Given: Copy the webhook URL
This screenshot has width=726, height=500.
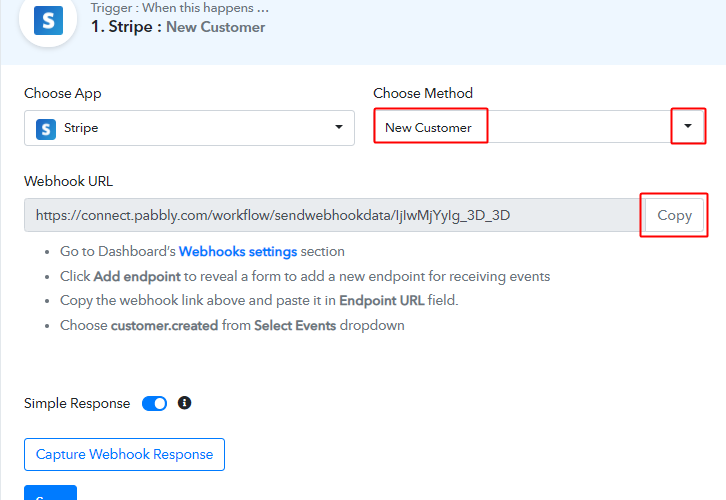Looking at the screenshot, I should [674, 215].
